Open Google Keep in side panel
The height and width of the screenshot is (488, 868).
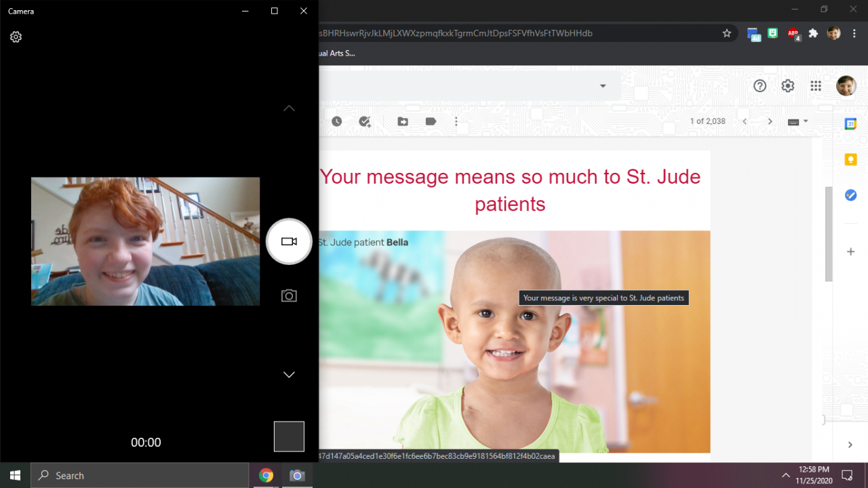pyautogui.click(x=850, y=159)
